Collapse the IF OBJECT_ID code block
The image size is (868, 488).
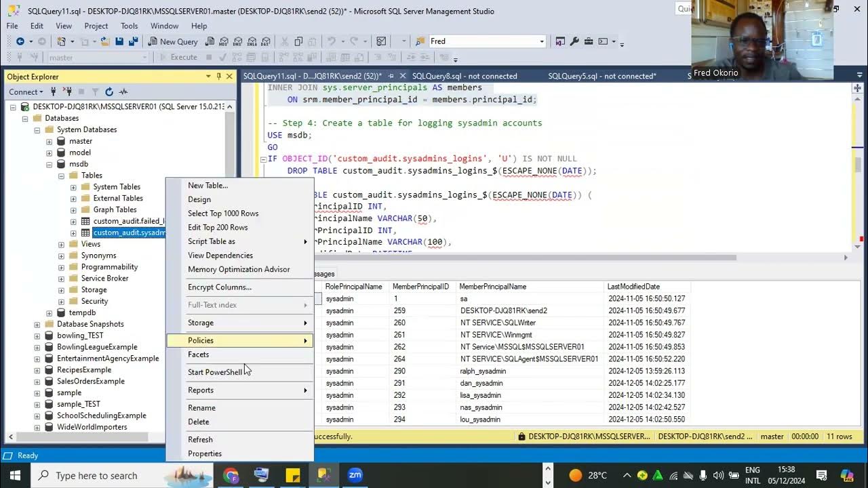coord(263,159)
